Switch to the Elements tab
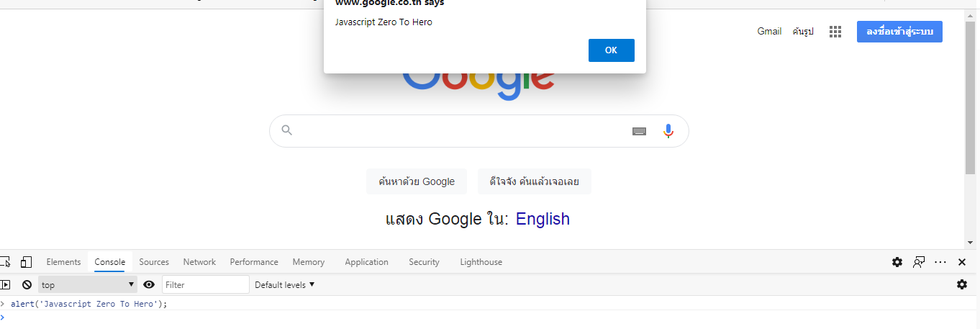Image resolution: width=980 pixels, height=329 pixels. 63,262
